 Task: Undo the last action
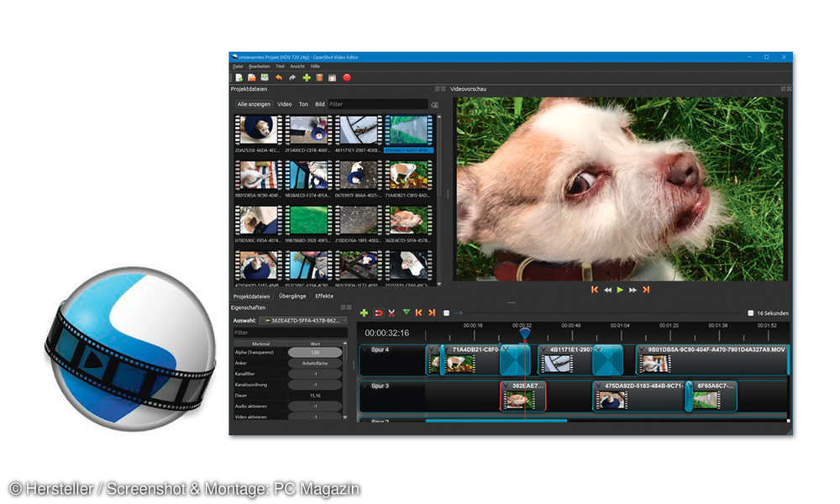[279, 77]
